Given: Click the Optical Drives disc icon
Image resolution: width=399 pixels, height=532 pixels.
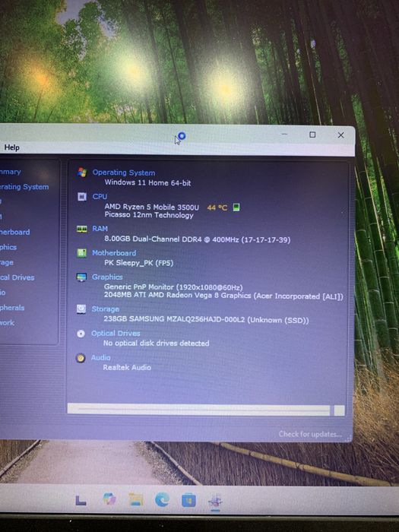Looking at the screenshot, I should pos(81,334).
